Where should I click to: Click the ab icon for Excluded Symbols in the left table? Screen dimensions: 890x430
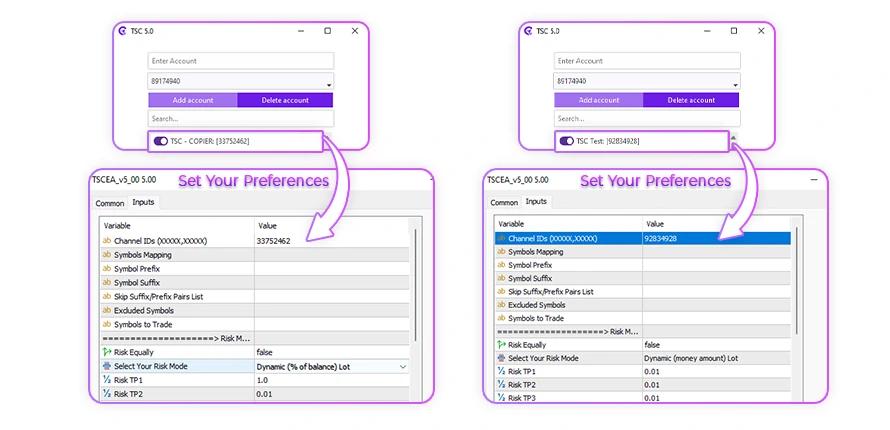tap(107, 311)
